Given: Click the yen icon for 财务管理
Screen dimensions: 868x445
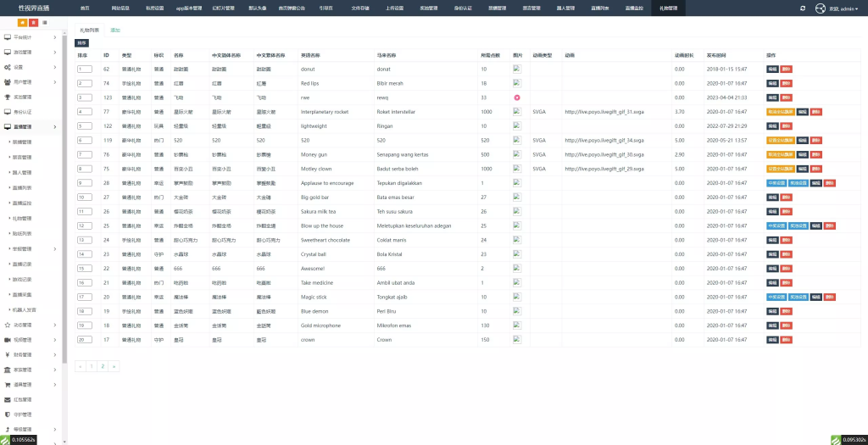Looking at the screenshot, I should coord(7,354).
